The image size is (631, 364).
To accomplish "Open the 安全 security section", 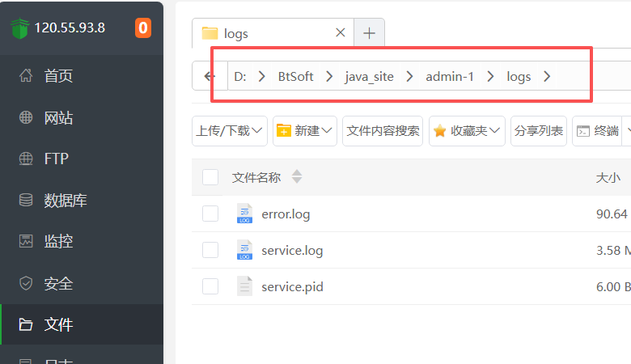I will pyautogui.click(x=82, y=283).
